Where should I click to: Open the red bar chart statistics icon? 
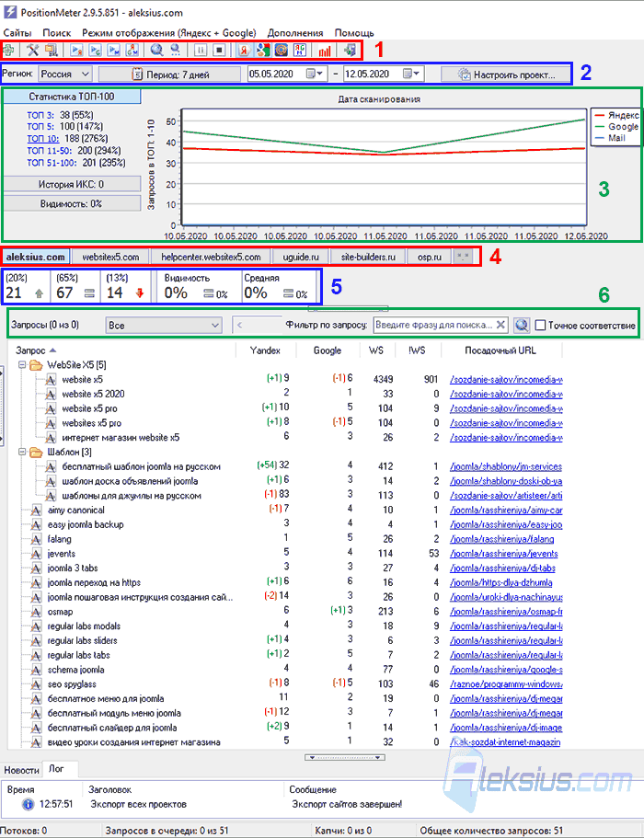[x=325, y=51]
